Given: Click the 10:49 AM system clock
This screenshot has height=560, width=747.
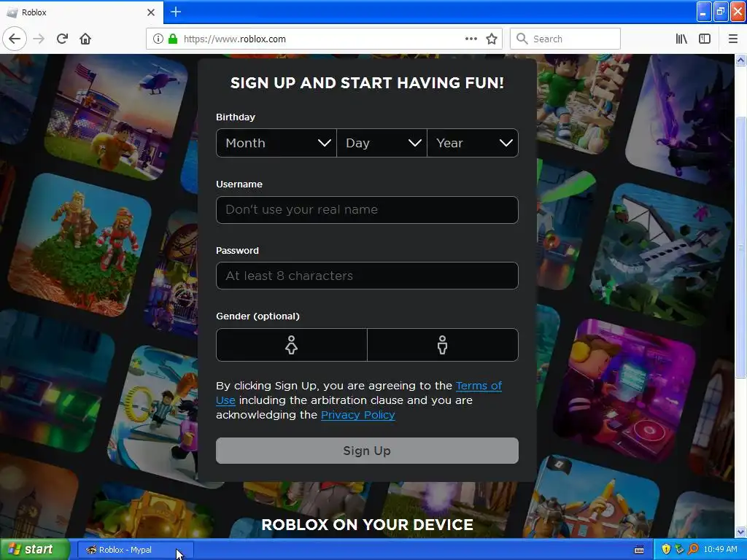Looking at the screenshot, I should coord(720,550).
